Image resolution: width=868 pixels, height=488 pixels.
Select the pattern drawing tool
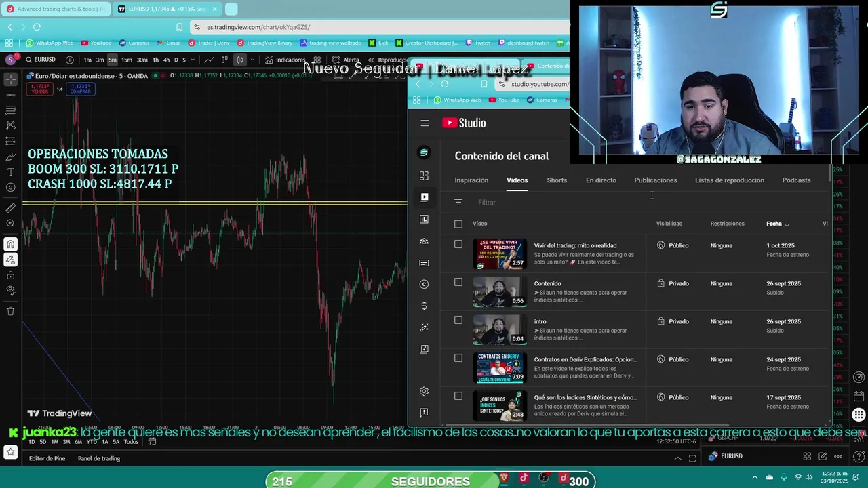pos(10,125)
